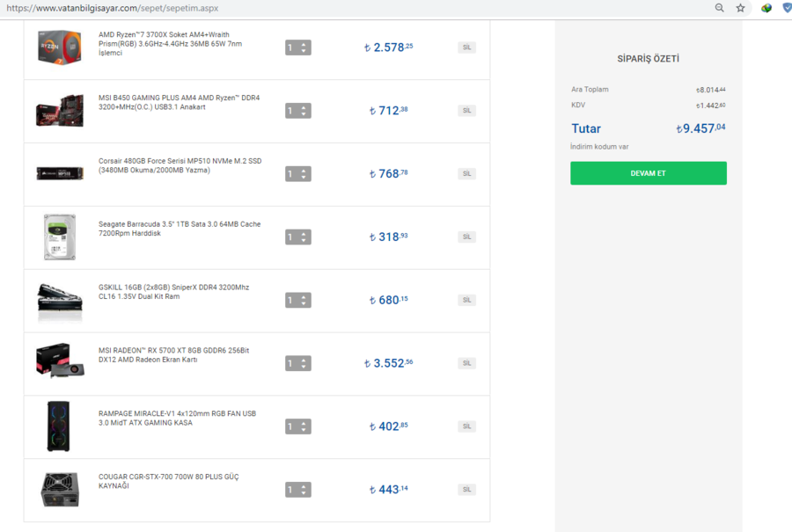
Task: Change quantity of MSI B450 motherboard
Action: [x=298, y=111]
